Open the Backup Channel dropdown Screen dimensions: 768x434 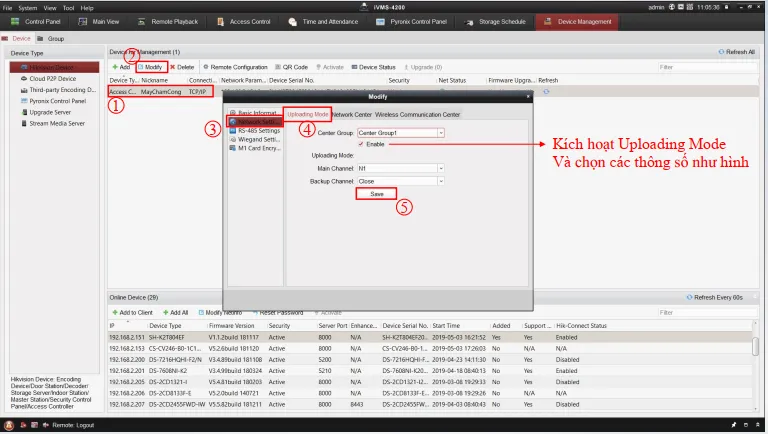(x=440, y=181)
